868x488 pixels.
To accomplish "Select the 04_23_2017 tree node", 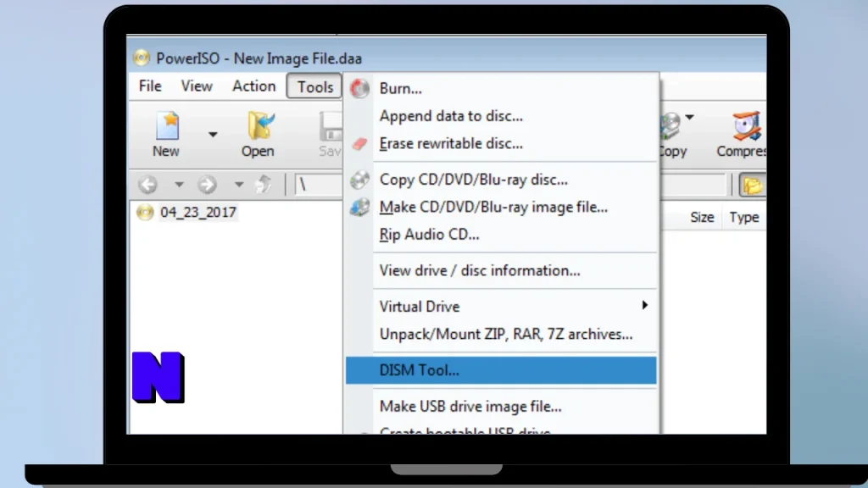I will point(198,213).
